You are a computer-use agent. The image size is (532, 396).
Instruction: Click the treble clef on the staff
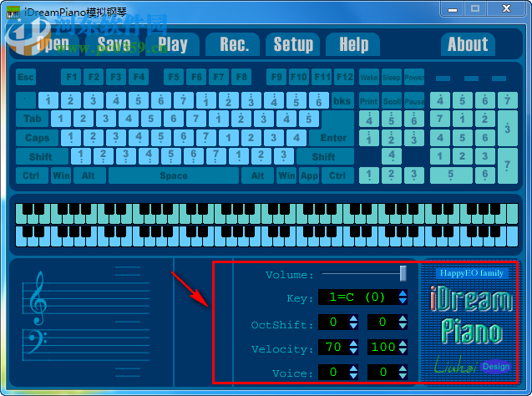pyautogui.click(x=38, y=298)
